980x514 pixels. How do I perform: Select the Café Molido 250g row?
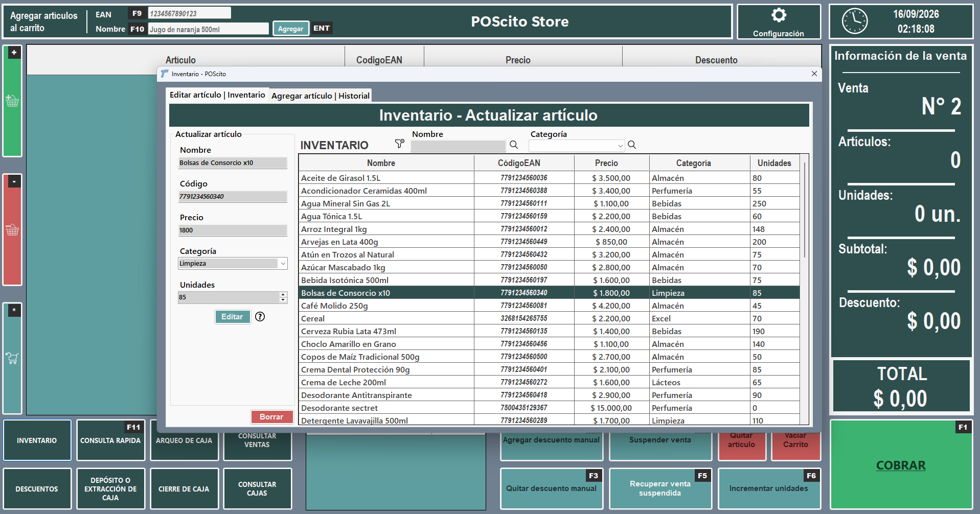point(549,306)
